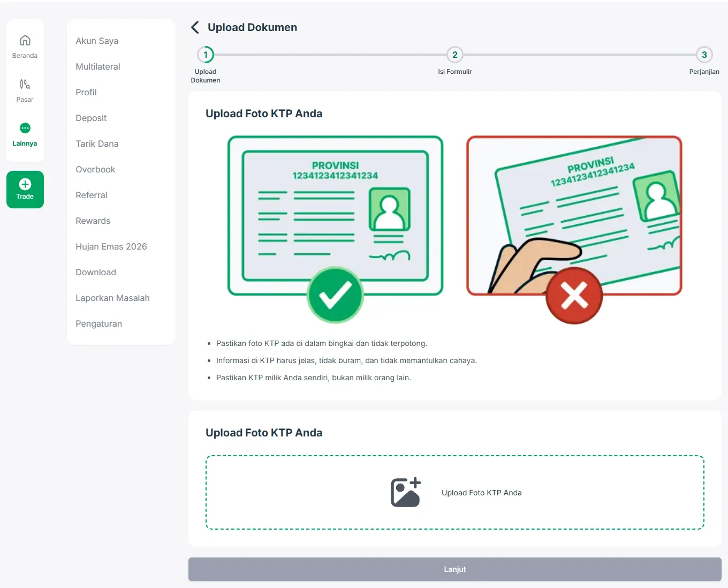Go back using the Upload Dokumen arrow
The height and width of the screenshot is (588, 728).
coord(195,27)
